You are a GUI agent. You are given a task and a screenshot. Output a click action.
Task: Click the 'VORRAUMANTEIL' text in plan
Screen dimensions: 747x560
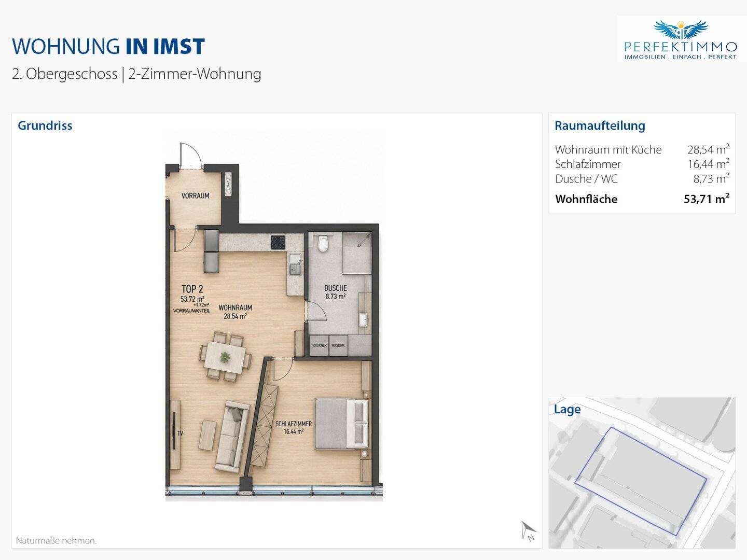[x=191, y=311]
